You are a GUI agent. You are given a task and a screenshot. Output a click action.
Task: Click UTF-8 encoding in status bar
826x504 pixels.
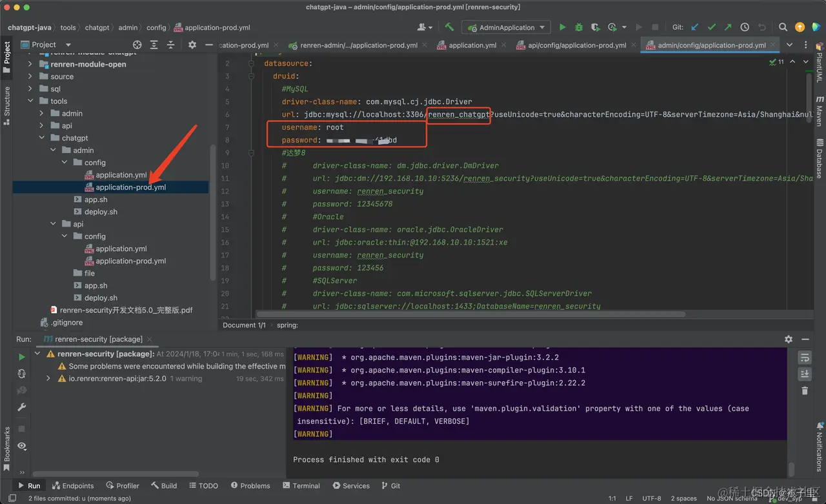click(651, 498)
